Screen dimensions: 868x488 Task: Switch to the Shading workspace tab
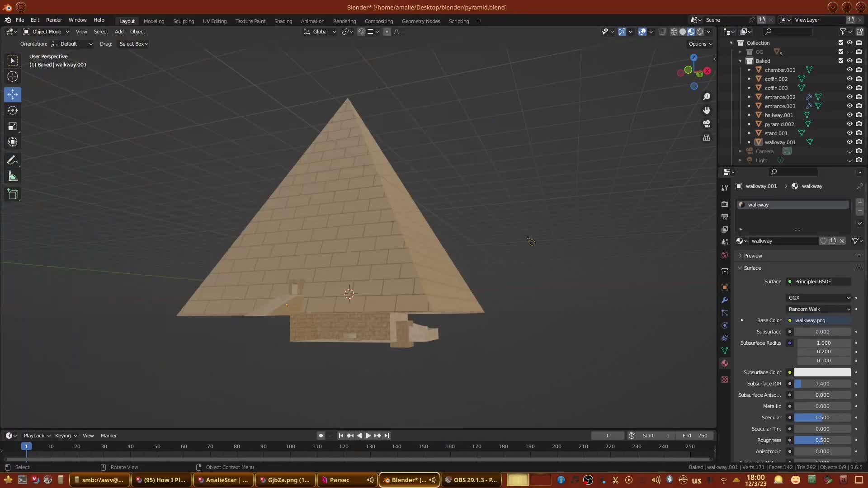click(x=283, y=21)
